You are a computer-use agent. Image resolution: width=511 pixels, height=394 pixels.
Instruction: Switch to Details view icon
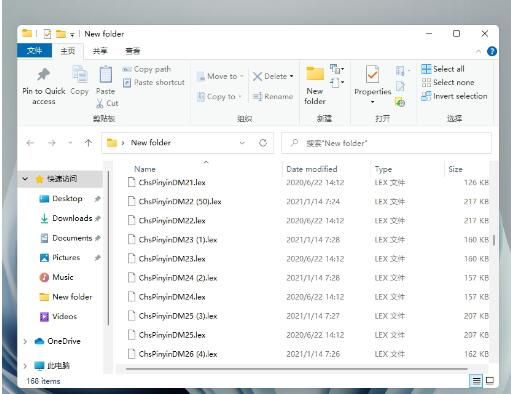pyautogui.click(x=476, y=381)
